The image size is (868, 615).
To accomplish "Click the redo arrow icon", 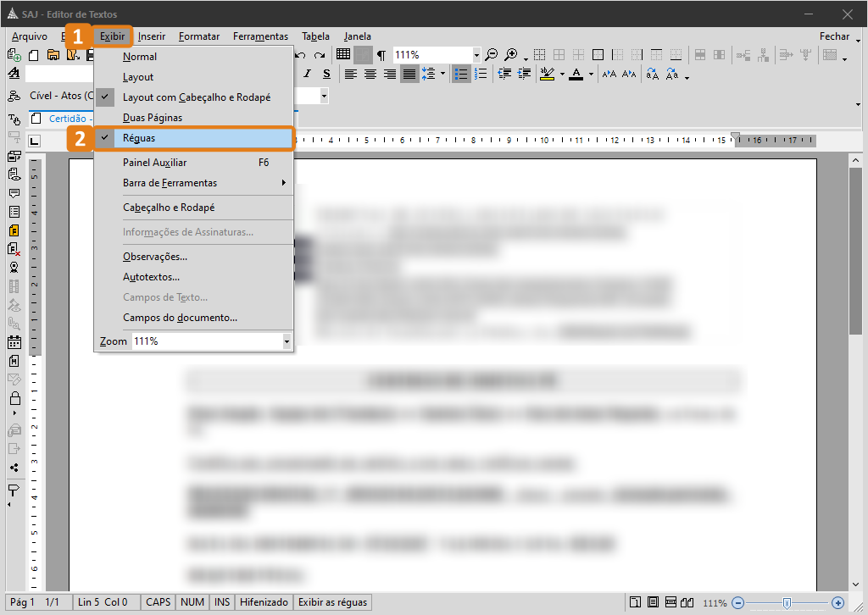I will 320,55.
